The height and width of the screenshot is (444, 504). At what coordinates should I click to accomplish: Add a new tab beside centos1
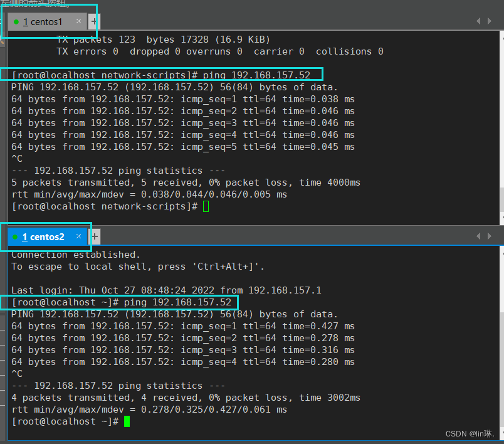click(94, 21)
